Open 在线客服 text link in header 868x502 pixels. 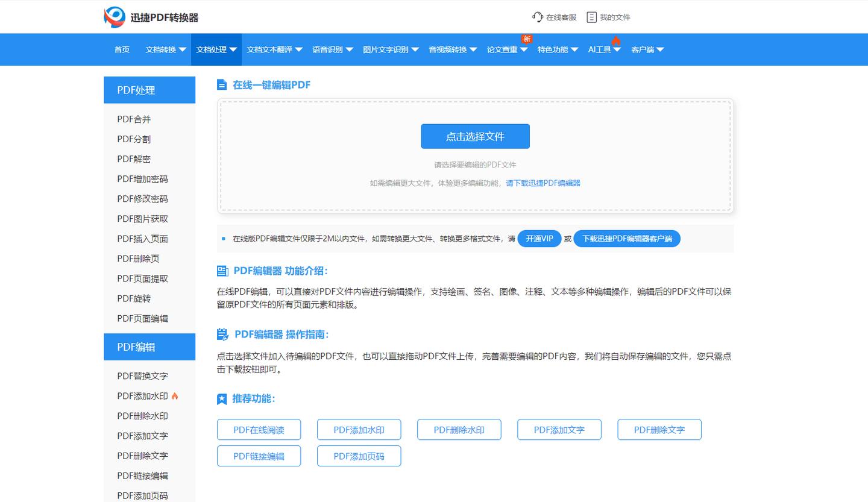[x=561, y=17]
